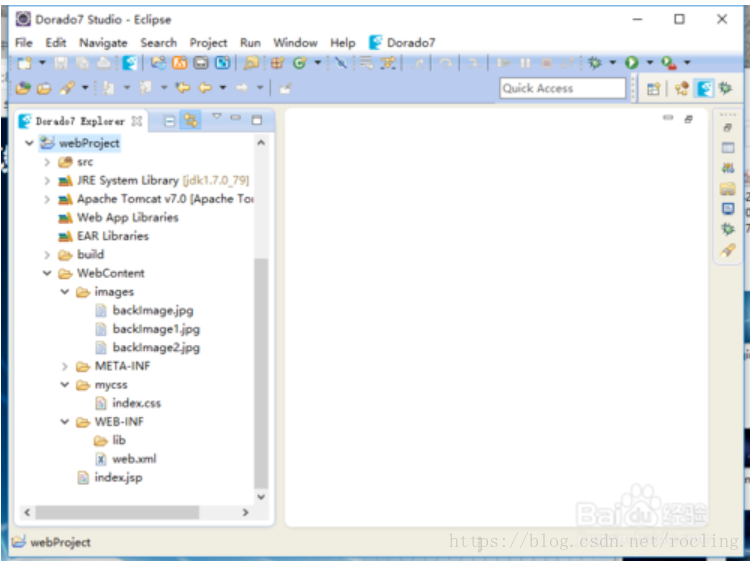This screenshot has height=561, width=750.
Task: Expand the JRE System Library node
Action: coord(47,181)
